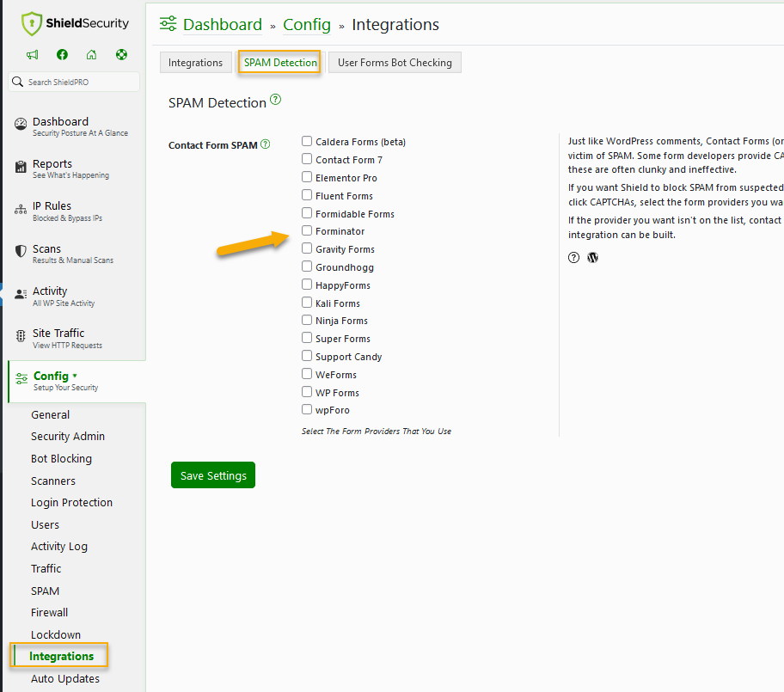Open the lifebuoy help icon

click(x=121, y=54)
